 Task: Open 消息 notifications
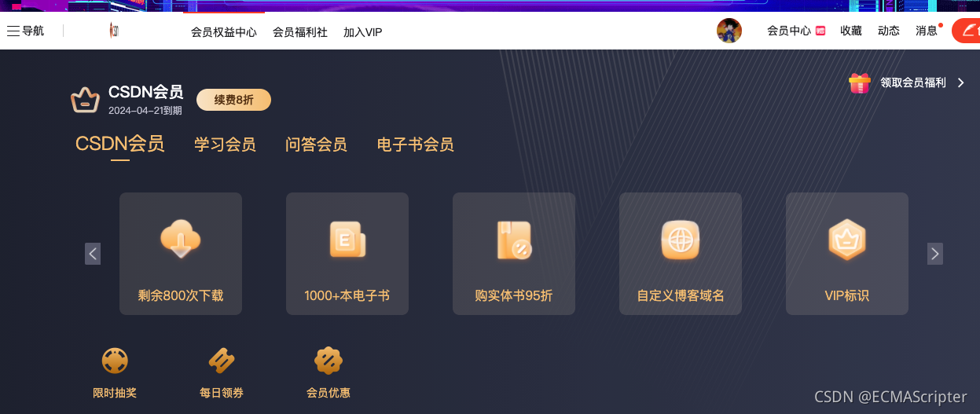tap(927, 31)
